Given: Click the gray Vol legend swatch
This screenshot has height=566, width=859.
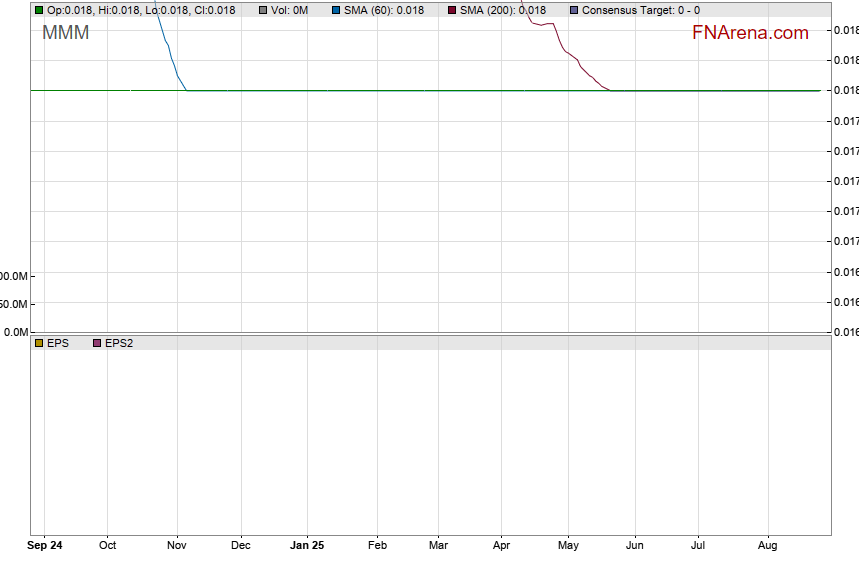Looking at the screenshot, I should [x=263, y=10].
